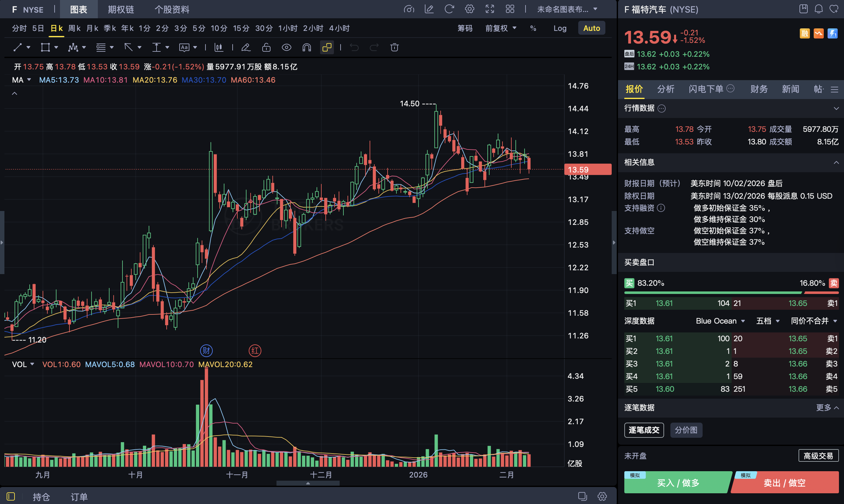Toggle drawings visibility eye icon
844x504 pixels.
tap(286, 48)
